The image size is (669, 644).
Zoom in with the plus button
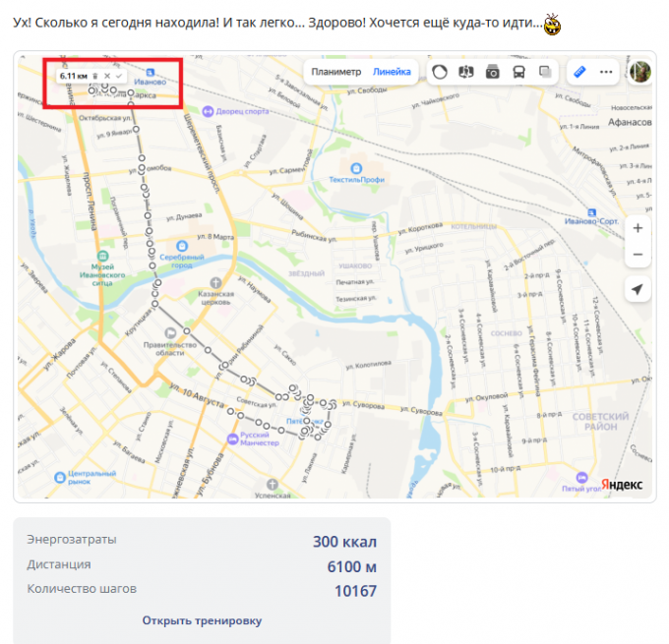tap(638, 228)
